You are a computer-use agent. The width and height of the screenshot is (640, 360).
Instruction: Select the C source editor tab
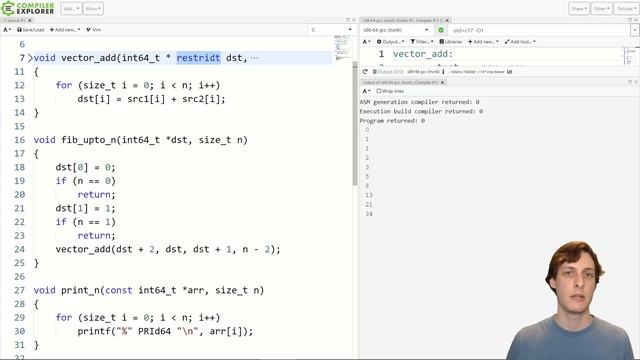click(x=15, y=20)
